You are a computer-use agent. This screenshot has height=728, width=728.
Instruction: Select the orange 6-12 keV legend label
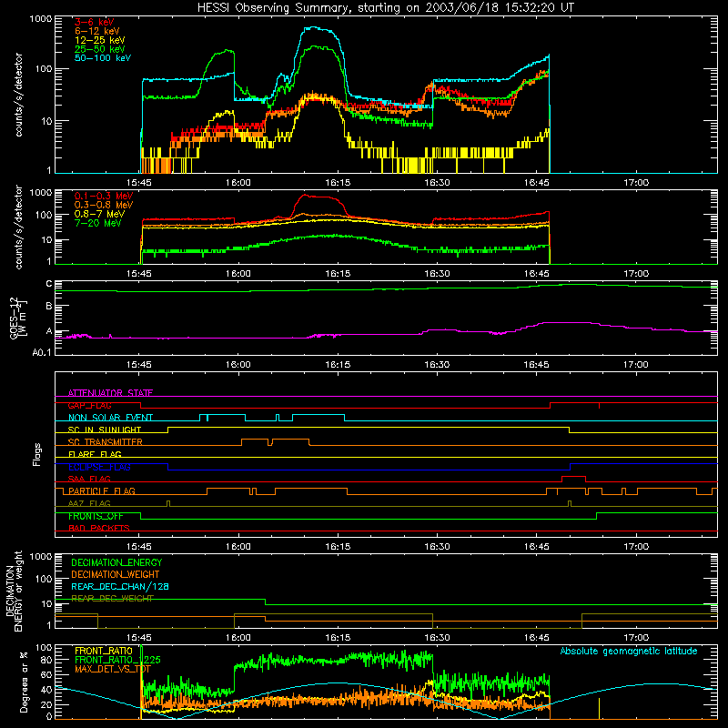click(96, 31)
